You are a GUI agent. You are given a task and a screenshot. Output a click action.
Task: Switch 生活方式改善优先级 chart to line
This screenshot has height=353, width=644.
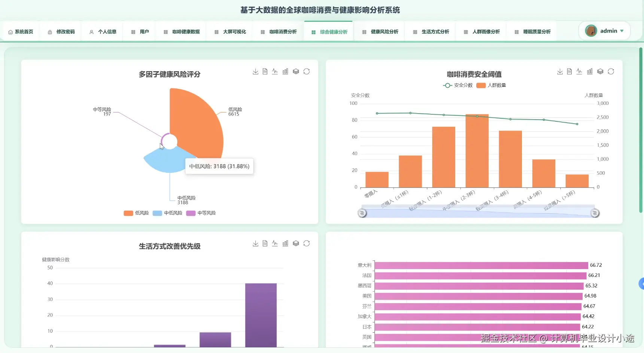point(275,244)
